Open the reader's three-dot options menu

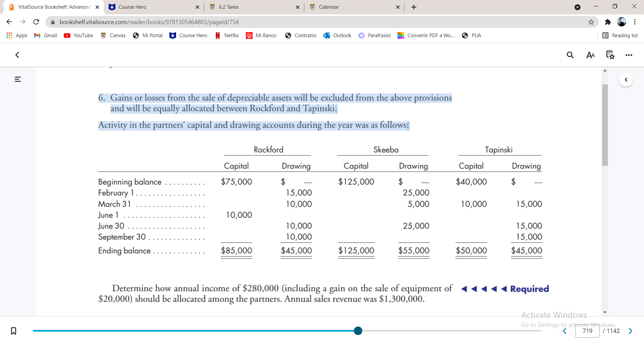point(629,55)
